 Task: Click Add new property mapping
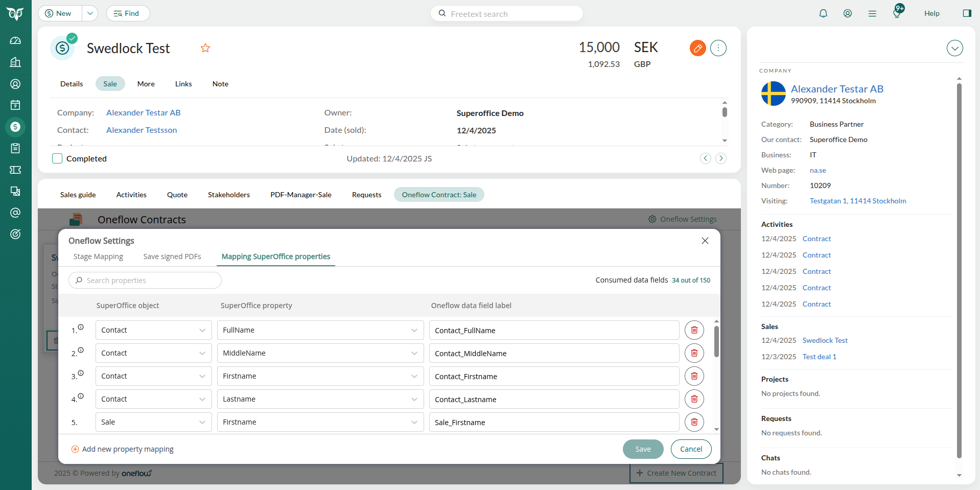coord(123,449)
